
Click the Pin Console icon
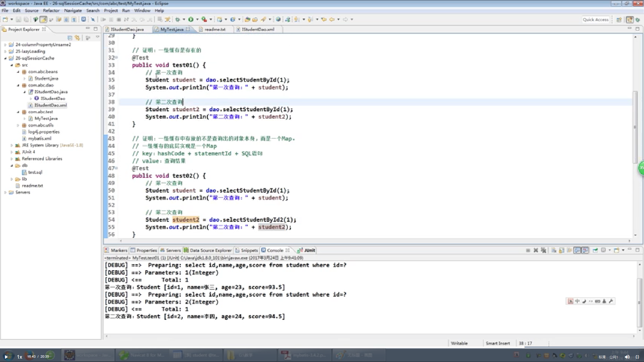pyautogui.click(x=595, y=250)
